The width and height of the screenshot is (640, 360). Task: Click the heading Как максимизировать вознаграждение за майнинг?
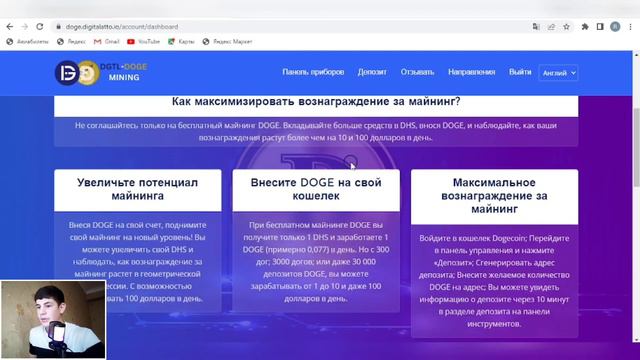[x=316, y=101]
